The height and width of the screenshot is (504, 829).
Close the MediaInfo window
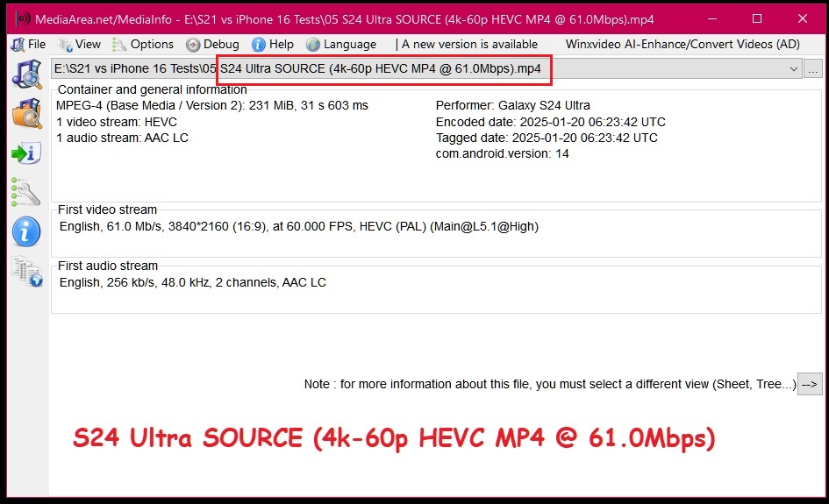[x=803, y=19]
